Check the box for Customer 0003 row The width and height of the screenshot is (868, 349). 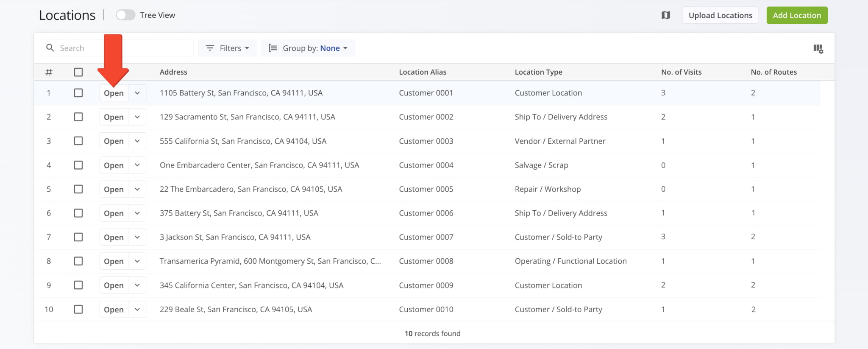point(78,141)
